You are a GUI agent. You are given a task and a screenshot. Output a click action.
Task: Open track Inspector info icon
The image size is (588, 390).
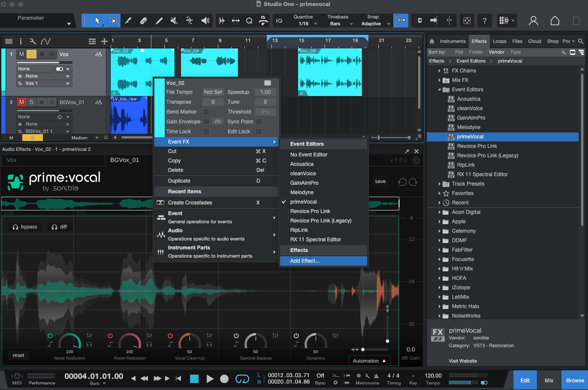[x=21, y=41]
